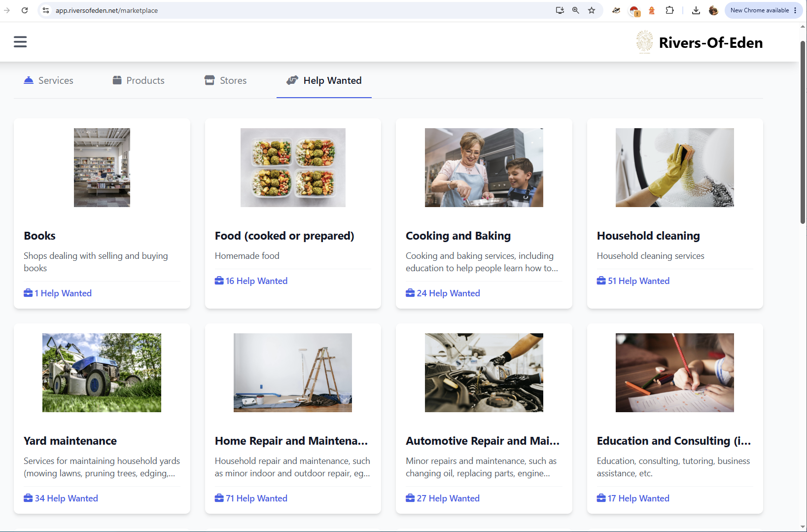
Task: Click the Products box icon
Action: point(117,80)
